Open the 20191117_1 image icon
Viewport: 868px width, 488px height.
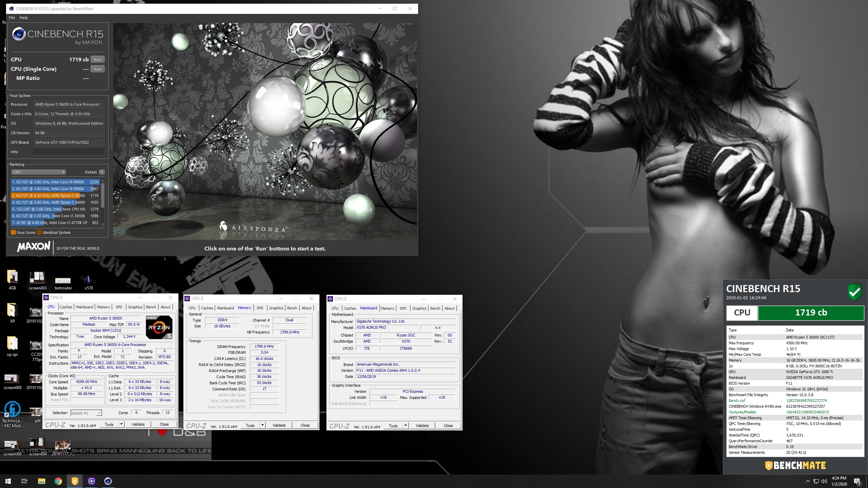point(63,448)
